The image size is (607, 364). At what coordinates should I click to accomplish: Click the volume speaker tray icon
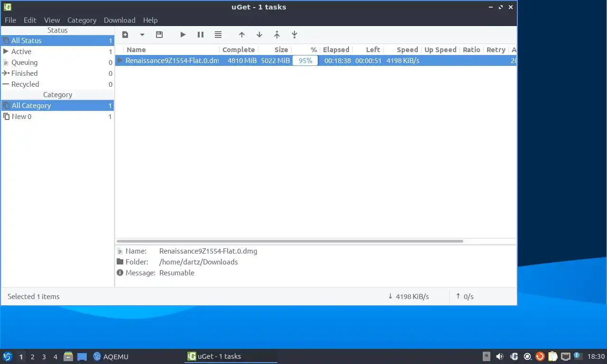(500, 356)
